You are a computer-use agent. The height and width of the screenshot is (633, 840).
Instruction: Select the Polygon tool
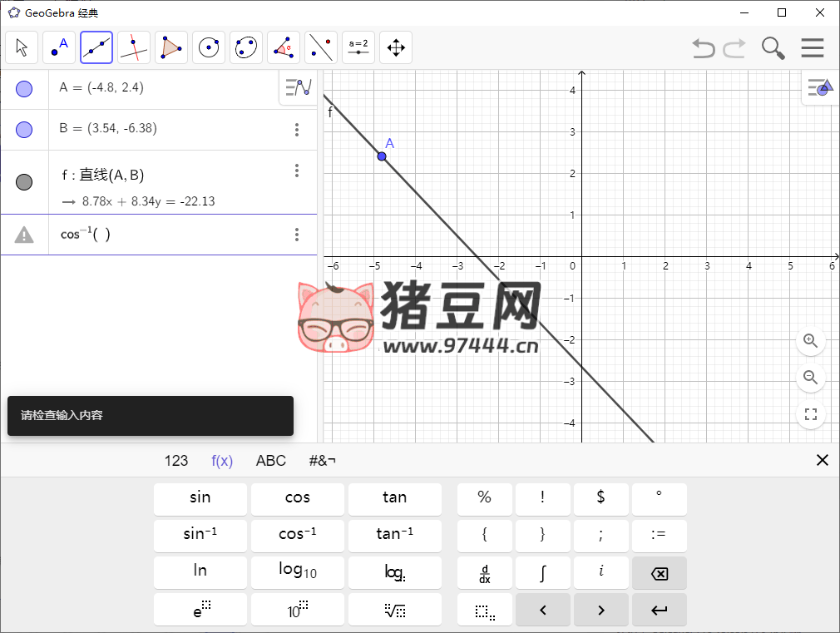pos(170,47)
